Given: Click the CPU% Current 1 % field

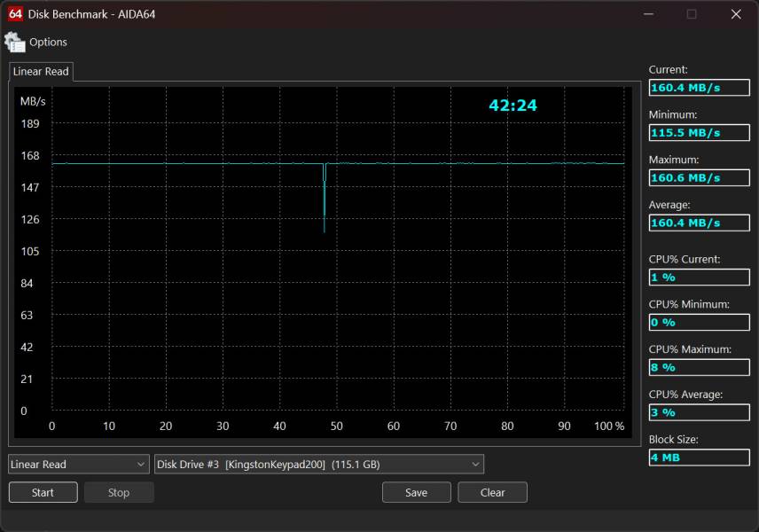Looking at the screenshot, I should coord(699,278).
